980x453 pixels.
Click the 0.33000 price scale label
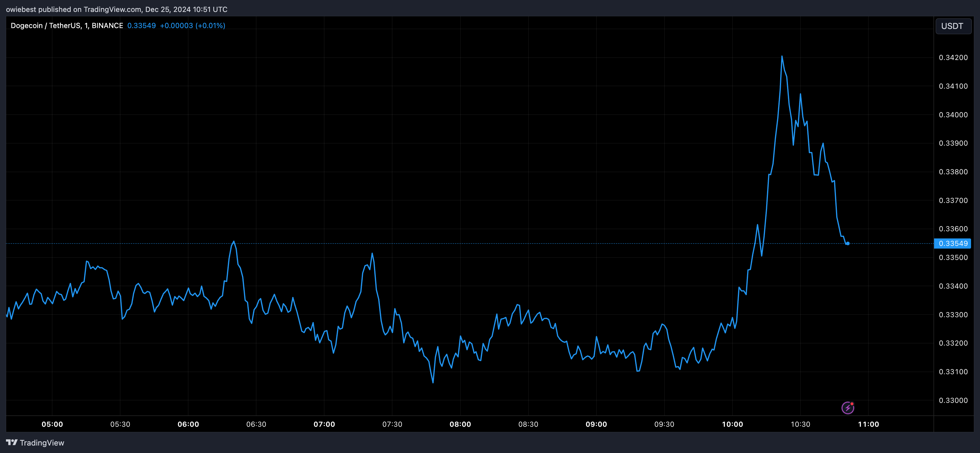point(953,400)
